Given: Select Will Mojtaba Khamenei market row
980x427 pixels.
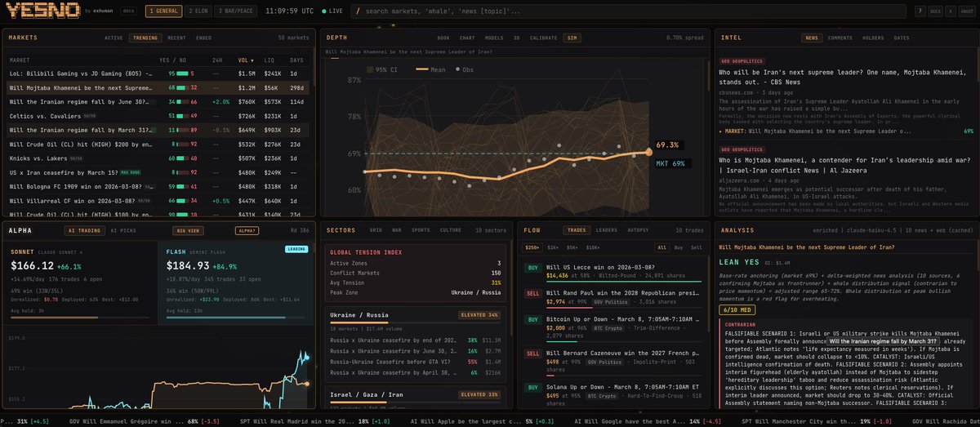Looking at the screenshot, I should [x=158, y=87].
